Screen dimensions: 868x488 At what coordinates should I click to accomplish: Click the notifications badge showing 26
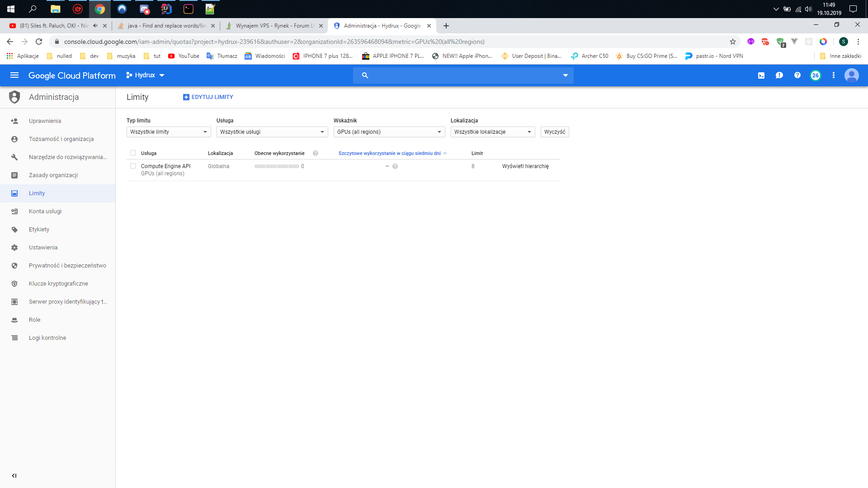[815, 75]
